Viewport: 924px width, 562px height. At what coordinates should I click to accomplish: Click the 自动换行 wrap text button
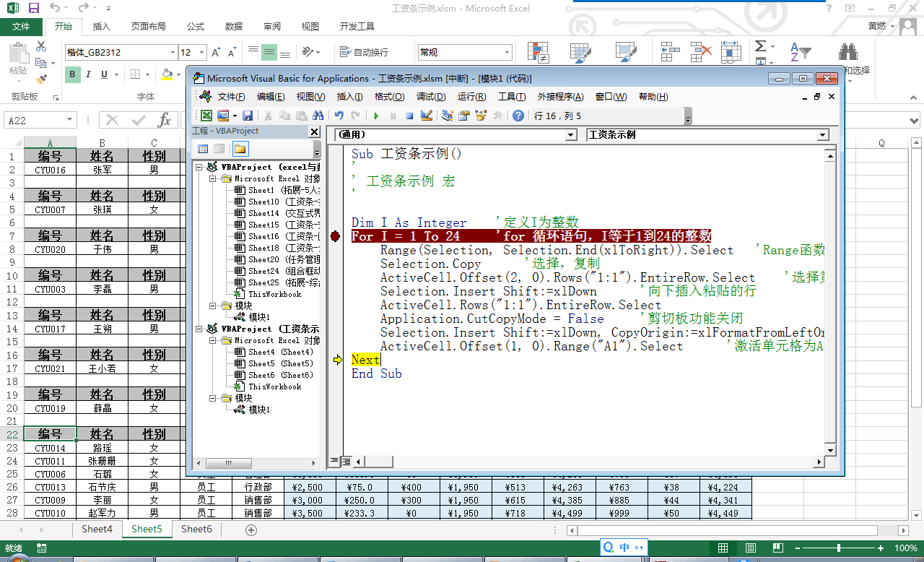[364, 53]
